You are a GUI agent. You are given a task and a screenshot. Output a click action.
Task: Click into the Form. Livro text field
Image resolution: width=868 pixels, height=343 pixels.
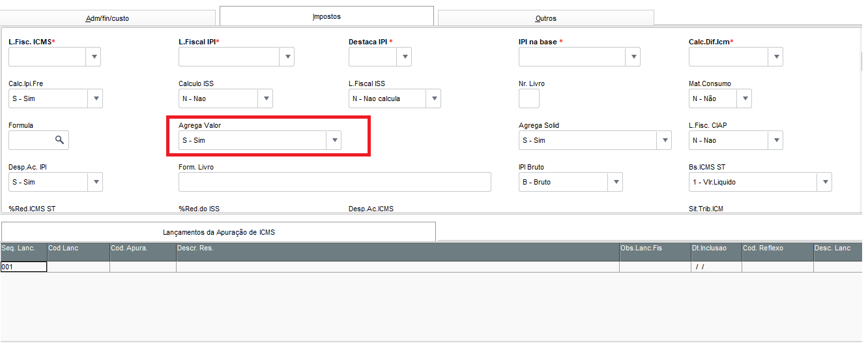pyautogui.click(x=335, y=182)
